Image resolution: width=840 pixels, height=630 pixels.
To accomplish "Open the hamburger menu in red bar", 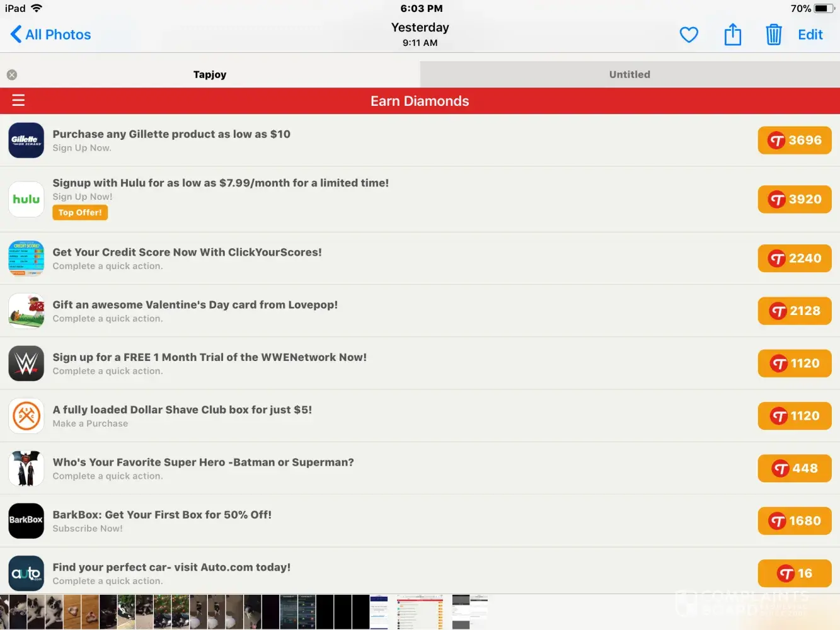I will click(x=18, y=100).
